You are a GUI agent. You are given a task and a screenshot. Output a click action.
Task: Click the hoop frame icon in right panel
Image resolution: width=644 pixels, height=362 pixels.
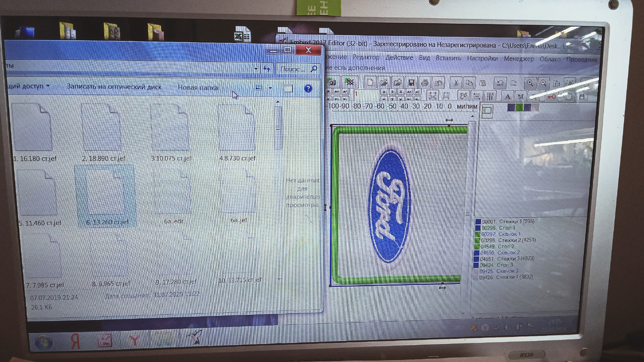coord(487,111)
